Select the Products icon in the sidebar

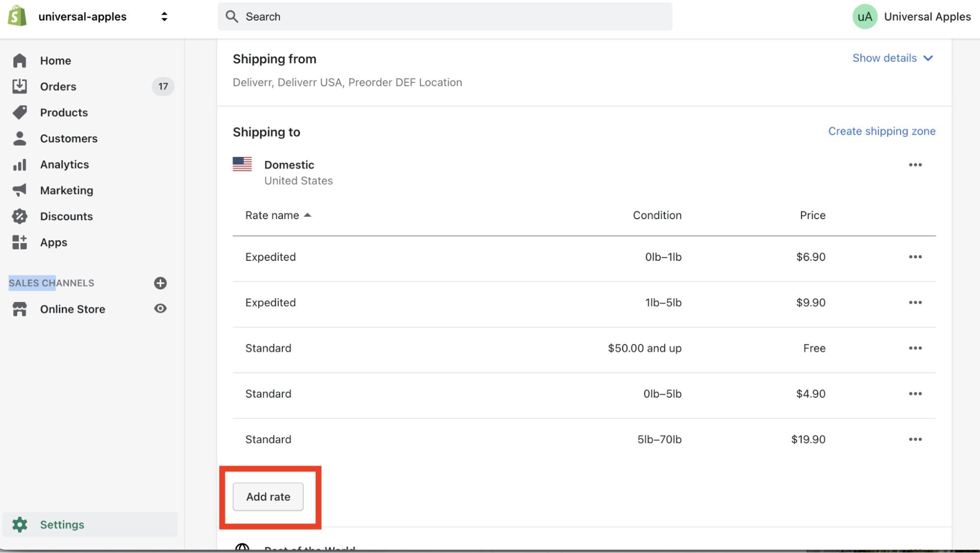(20, 112)
